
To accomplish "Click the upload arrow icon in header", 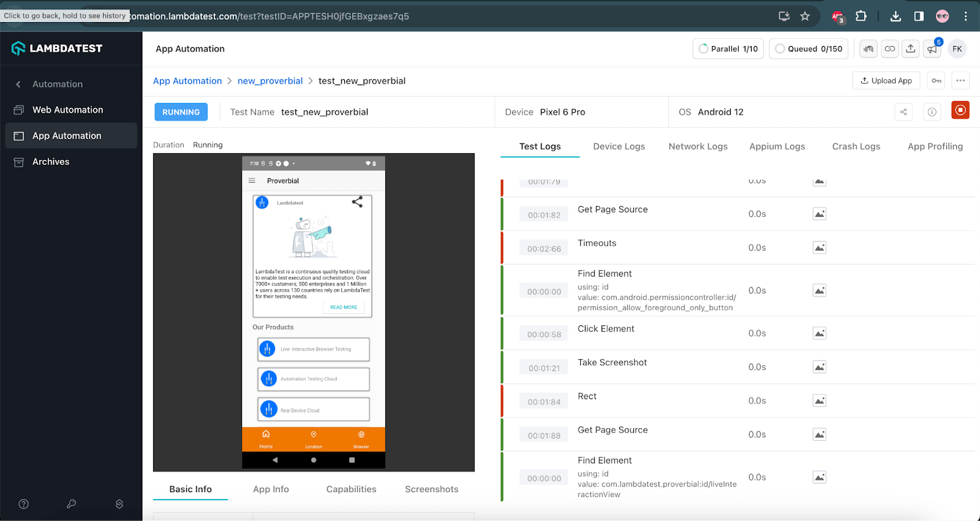I will [911, 49].
